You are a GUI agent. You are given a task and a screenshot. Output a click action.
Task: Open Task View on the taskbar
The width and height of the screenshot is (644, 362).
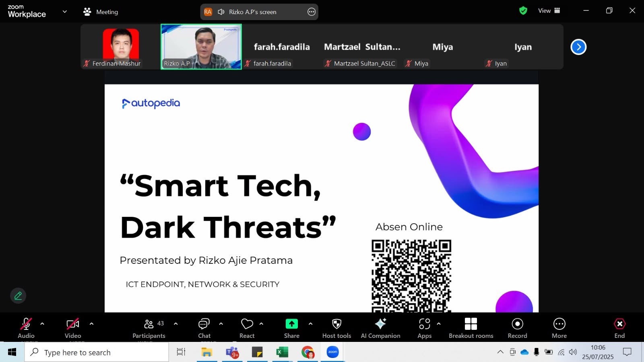point(181,352)
